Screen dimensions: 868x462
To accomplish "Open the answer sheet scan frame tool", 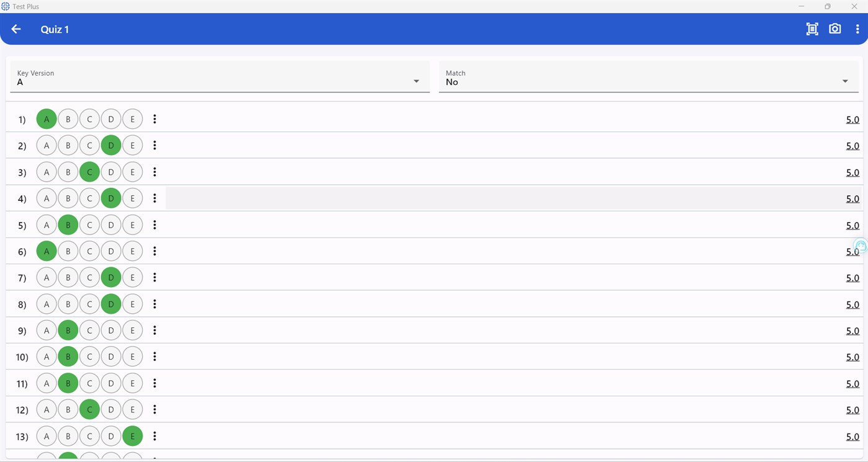I will click(x=812, y=29).
